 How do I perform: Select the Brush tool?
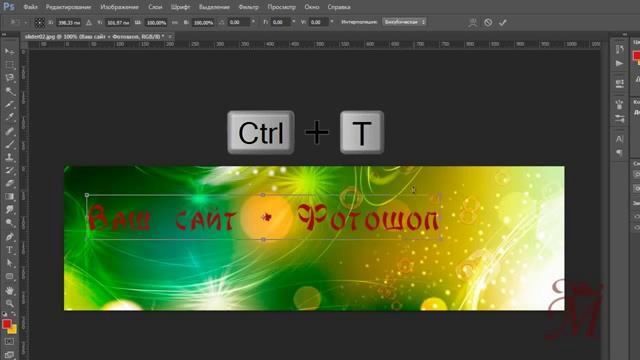click(10, 144)
